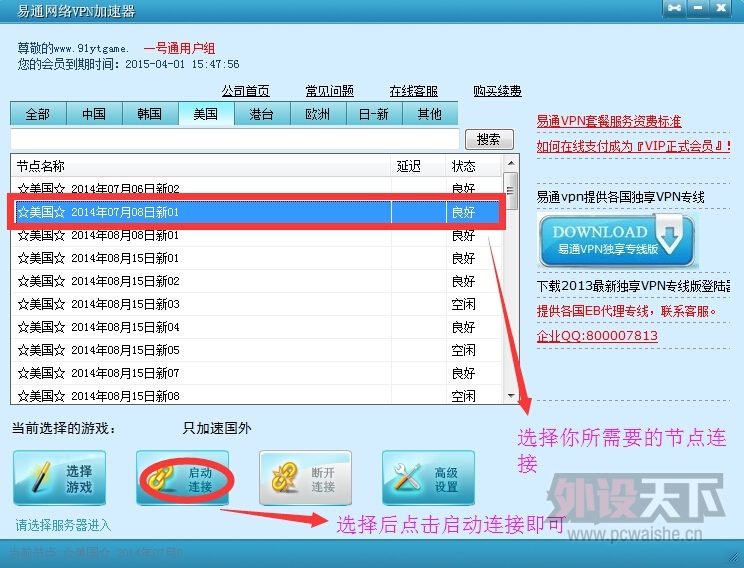The width and height of the screenshot is (744, 568).
Task: Open the 公司首页 link
Action: point(245,91)
